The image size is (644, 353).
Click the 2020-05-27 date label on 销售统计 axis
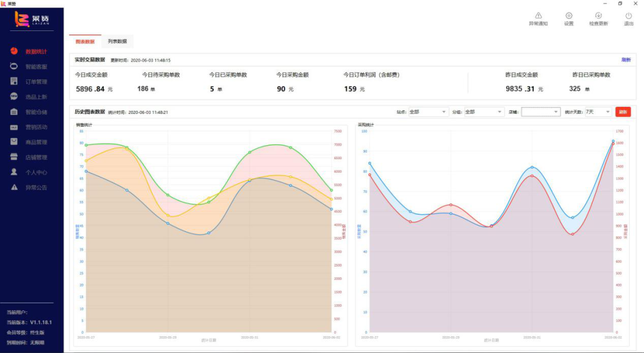(86, 337)
